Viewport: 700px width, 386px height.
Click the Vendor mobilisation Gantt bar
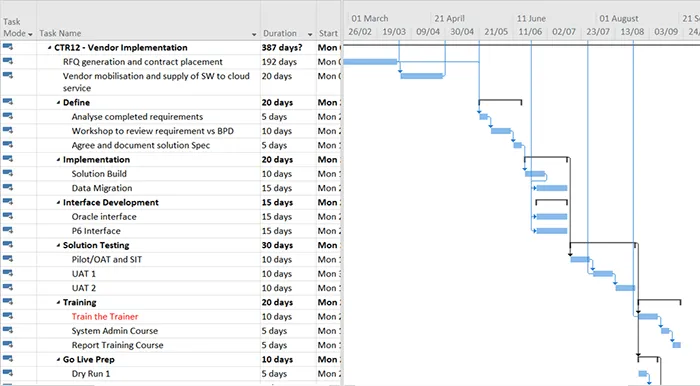pyautogui.click(x=422, y=76)
